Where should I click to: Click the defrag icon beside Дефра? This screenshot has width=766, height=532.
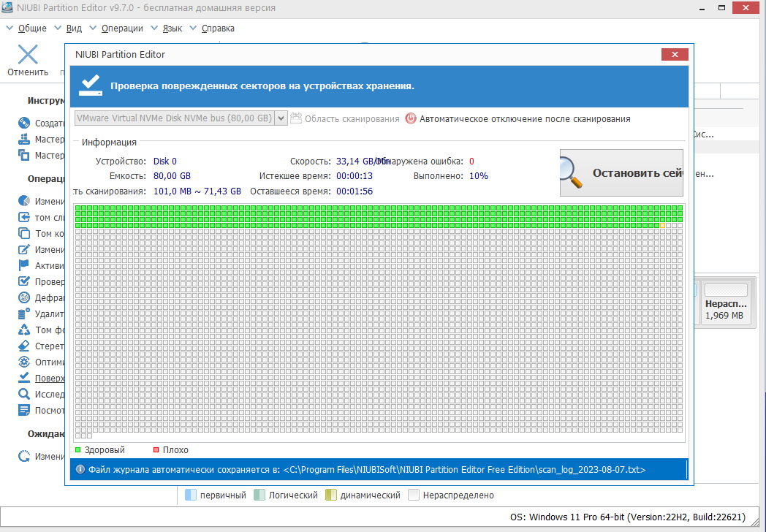point(24,297)
